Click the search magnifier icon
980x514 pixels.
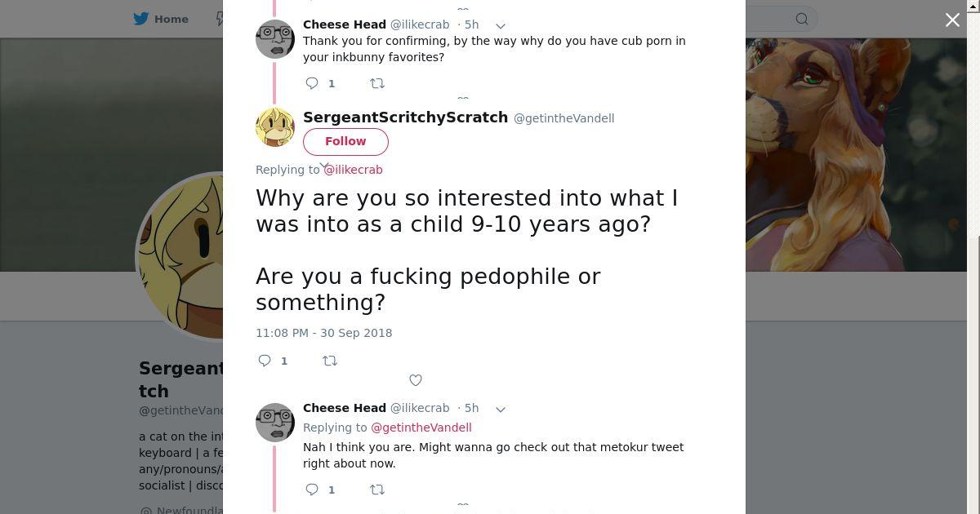click(802, 19)
